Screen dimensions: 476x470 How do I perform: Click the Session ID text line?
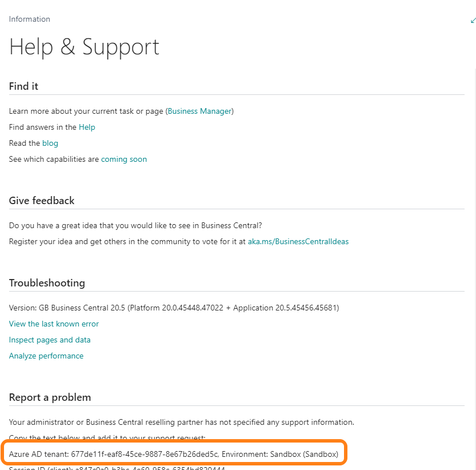click(x=117, y=468)
